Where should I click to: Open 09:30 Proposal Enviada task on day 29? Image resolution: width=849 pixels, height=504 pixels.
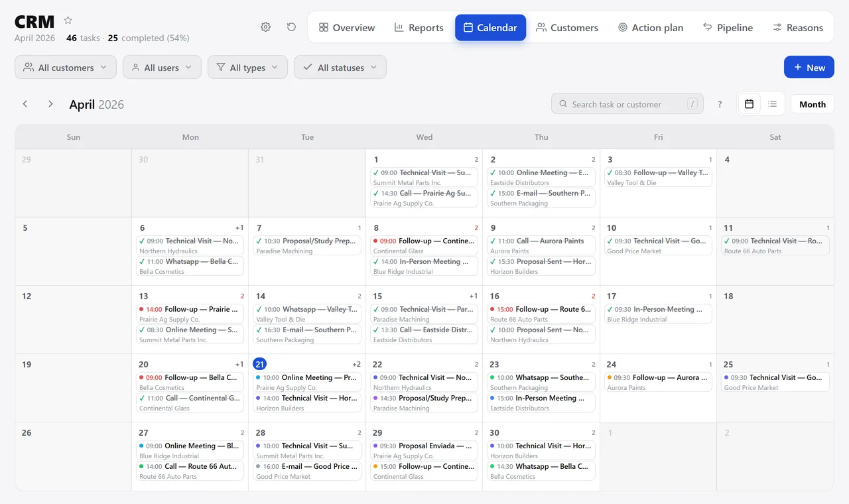424,450
